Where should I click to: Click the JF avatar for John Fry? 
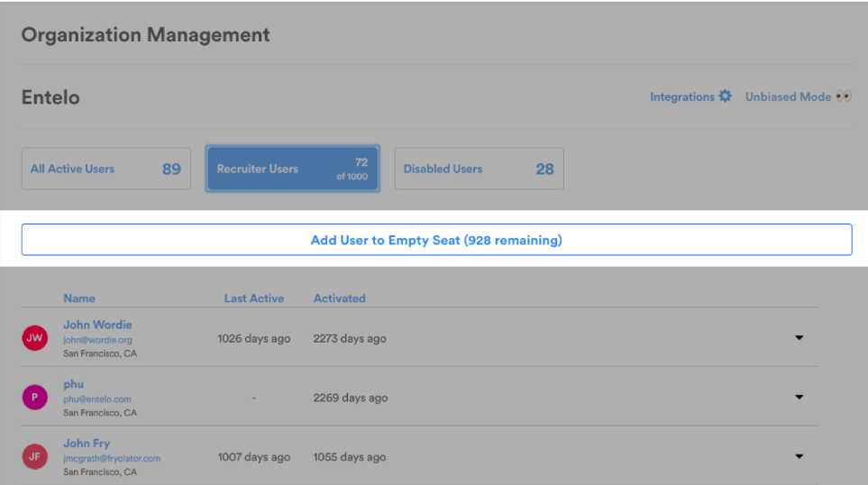pyautogui.click(x=35, y=456)
